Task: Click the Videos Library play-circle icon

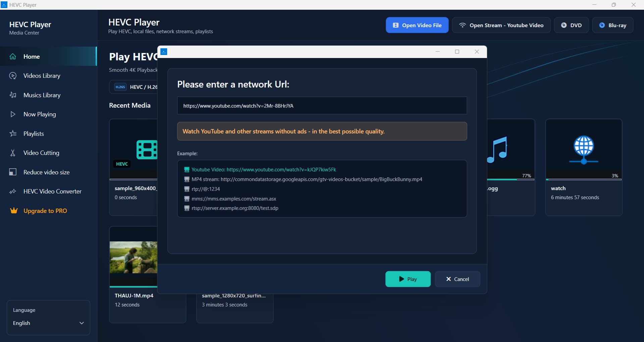Action: pyautogui.click(x=13, y=76)
